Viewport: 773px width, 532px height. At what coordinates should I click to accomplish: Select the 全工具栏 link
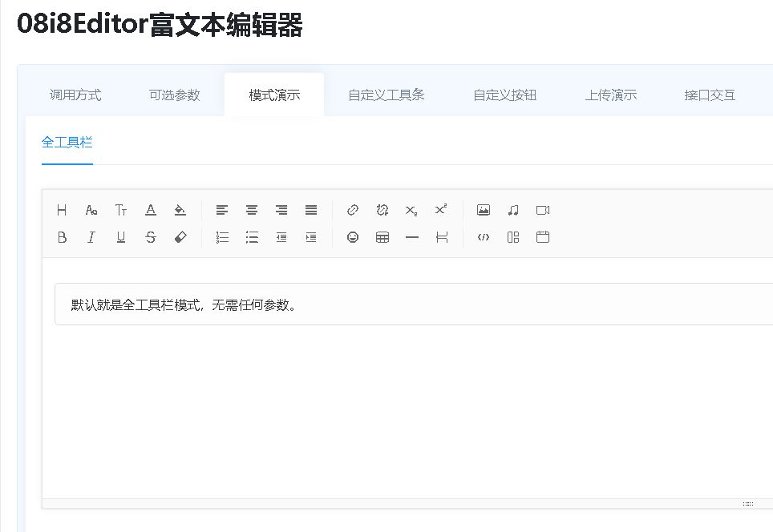click(67, 142)
